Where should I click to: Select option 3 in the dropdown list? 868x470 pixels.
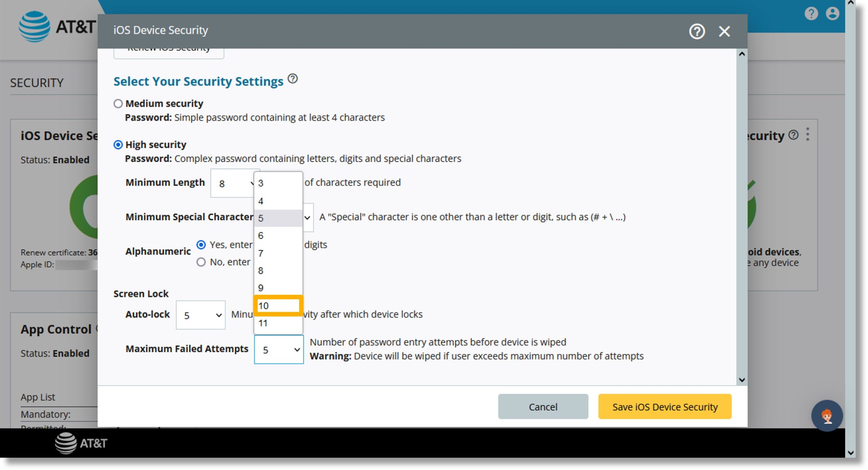point(278,183)
